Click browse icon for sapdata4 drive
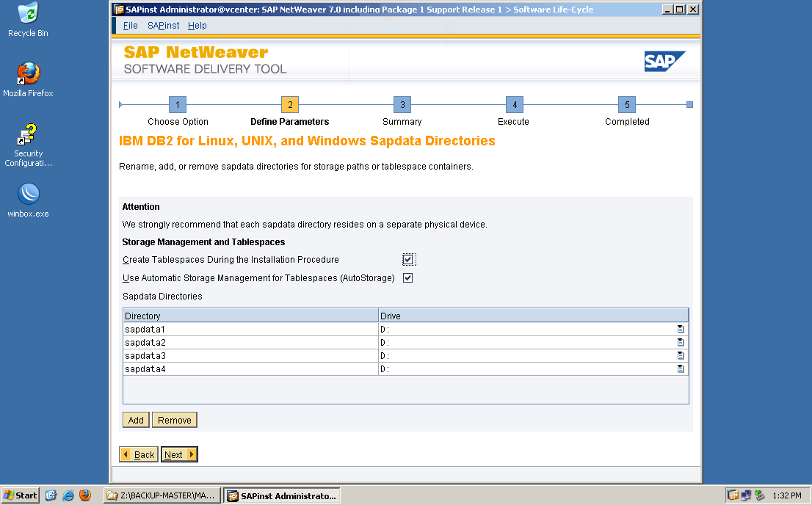This screenshot has height=505, width=812. pyautogui.click(x=681, y=368)
